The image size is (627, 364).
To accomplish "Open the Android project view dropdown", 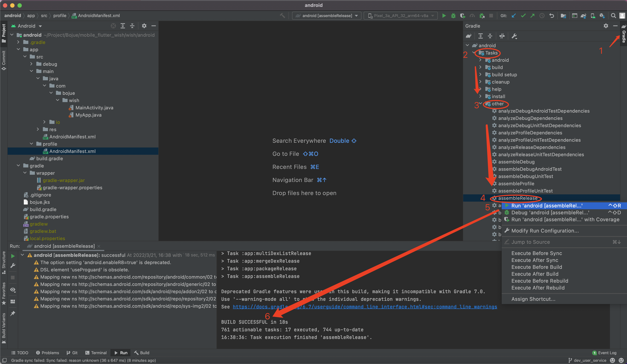I will (27, 26).
